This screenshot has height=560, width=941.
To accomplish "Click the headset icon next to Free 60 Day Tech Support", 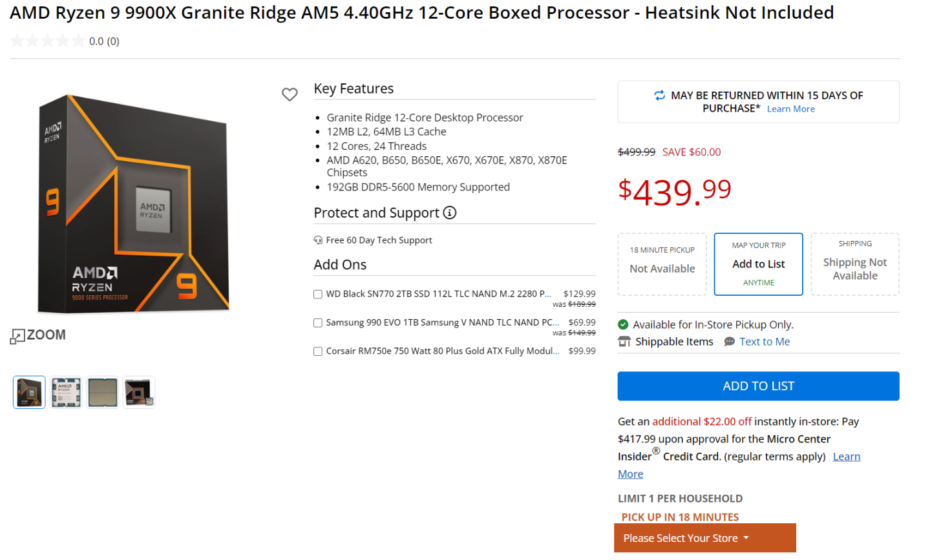I will 317,240.
